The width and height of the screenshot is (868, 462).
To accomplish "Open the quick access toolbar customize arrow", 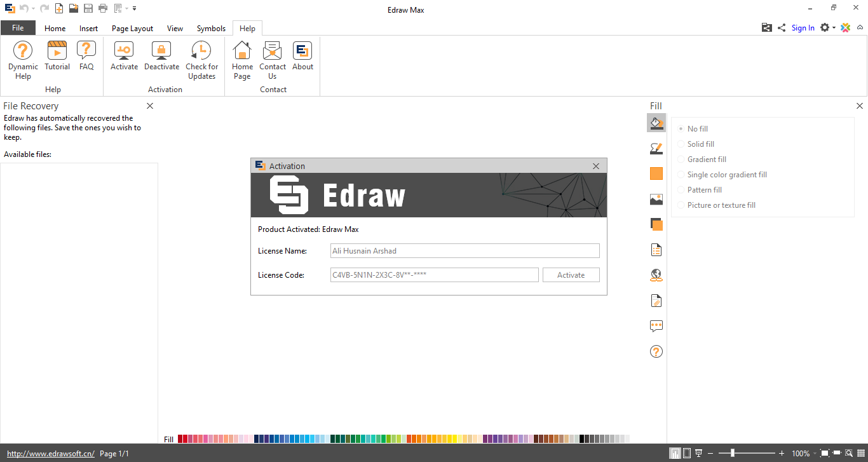I will (135, 8).
